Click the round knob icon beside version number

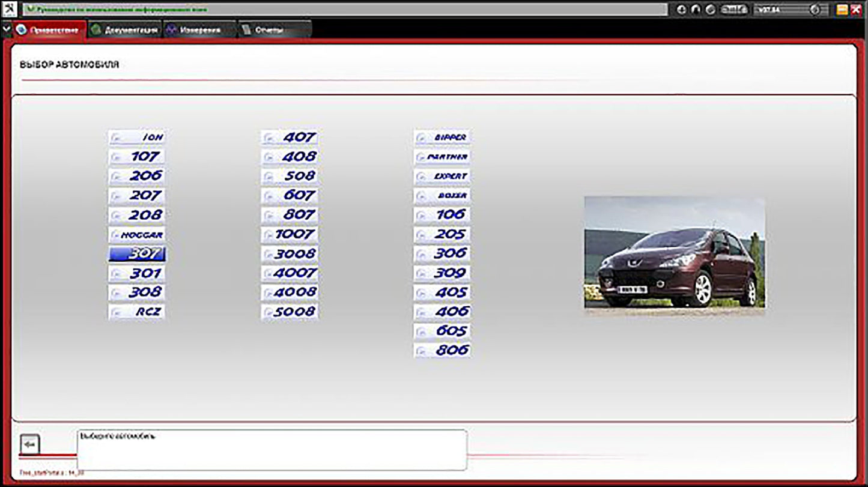815,10
